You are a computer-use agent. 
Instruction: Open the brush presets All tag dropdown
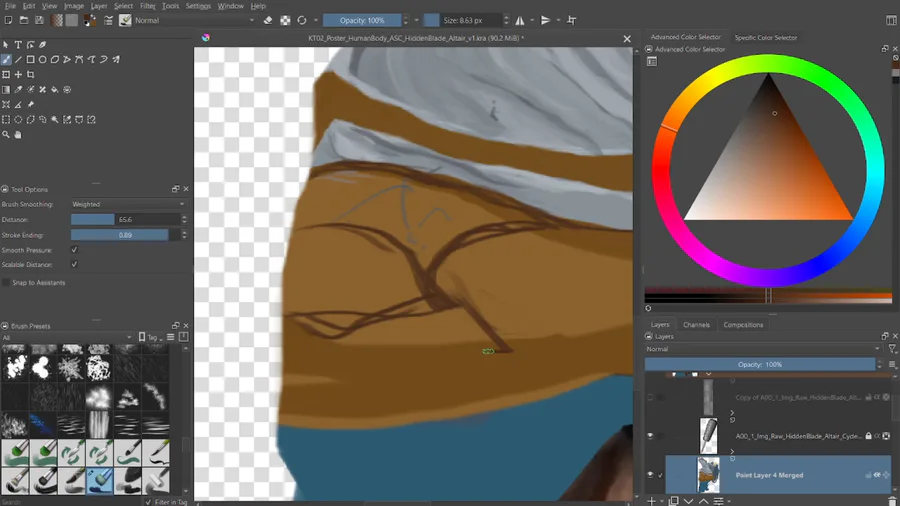(x=67, y=337)
